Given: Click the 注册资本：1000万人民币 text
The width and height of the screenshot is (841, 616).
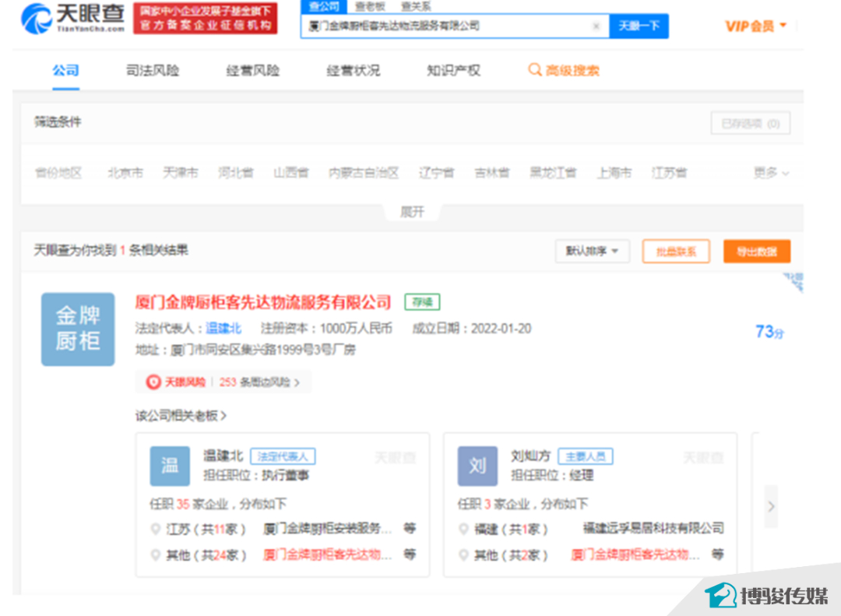Looking at the screenshot, I should (326, 329).
